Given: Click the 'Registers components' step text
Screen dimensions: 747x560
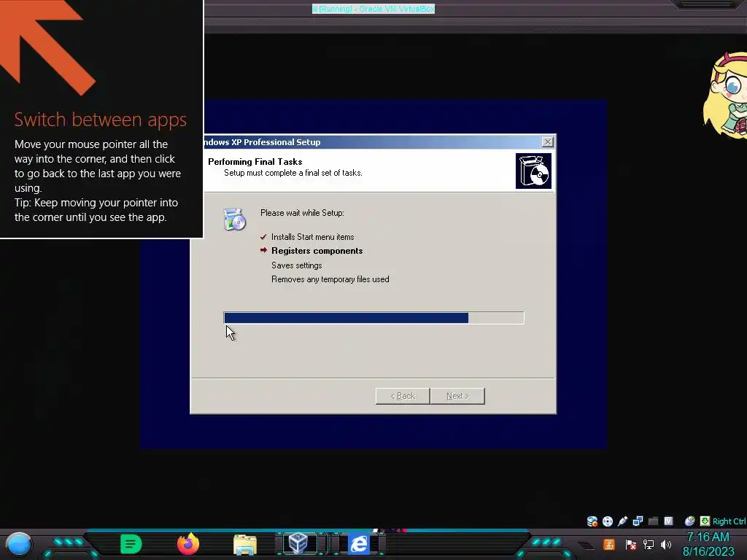Looking at the screenshot, I should point(317,251).
